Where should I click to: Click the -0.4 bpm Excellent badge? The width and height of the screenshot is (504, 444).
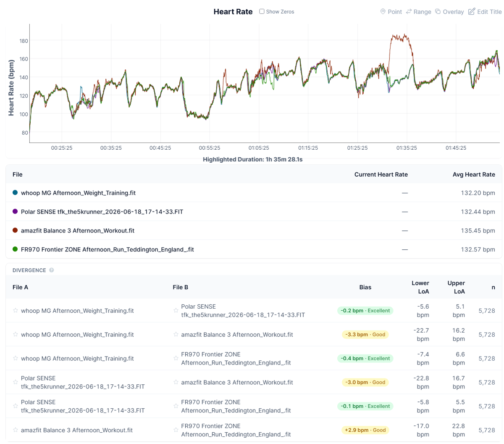pyautogui.click(x=365, y=359)
